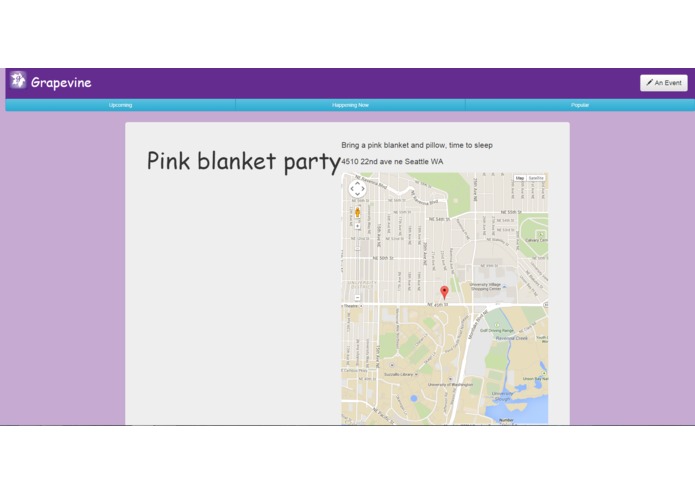Click the Bring a pink blanket description
Viewport: 695px width, 494px height.
417,145
